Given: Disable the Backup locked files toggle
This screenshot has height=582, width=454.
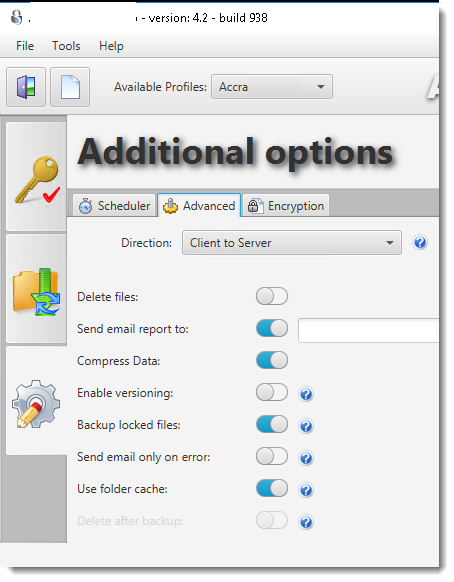Looking at the screenshot, I should pyautogui.click(x=272, y=424).
